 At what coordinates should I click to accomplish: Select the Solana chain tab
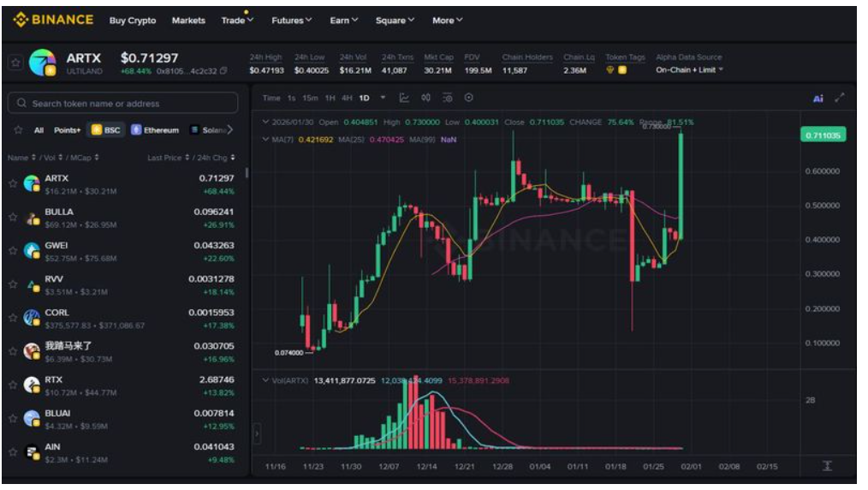(209, 130)
